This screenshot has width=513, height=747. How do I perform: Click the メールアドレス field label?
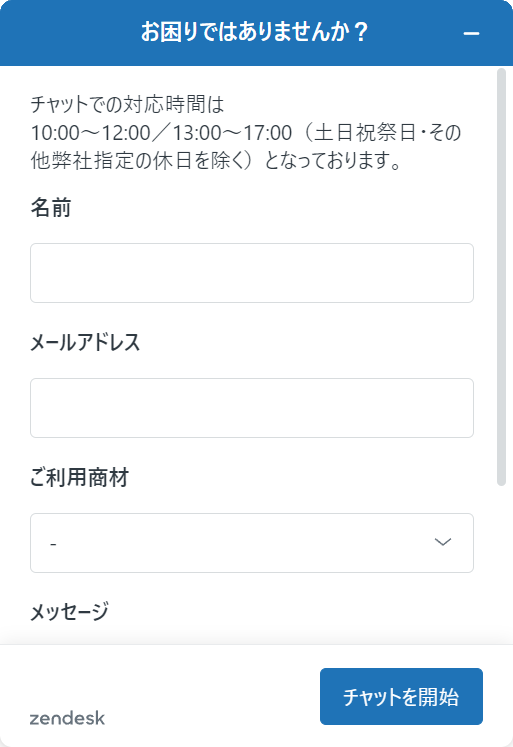tap(85, 342)
